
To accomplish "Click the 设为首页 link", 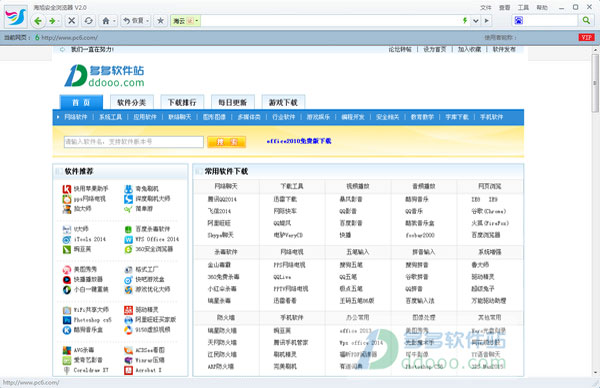I will click(x=435, y=49).
